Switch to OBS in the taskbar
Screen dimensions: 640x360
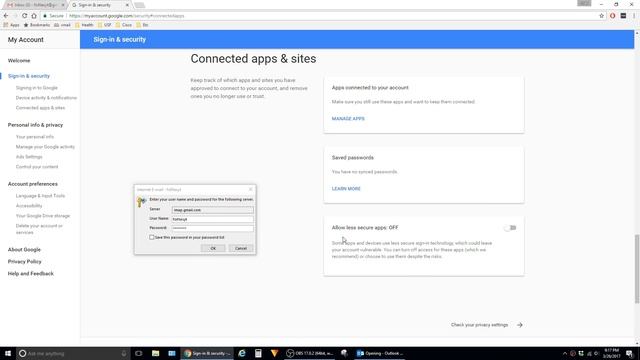point(309,353)
